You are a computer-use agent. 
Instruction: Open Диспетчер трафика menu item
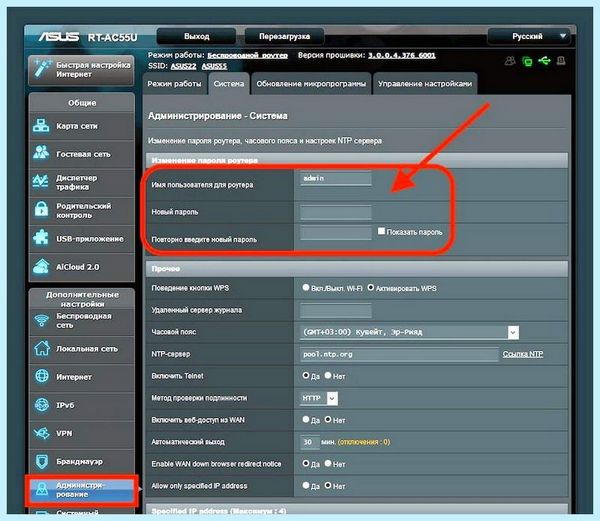(x=82, y=182)
